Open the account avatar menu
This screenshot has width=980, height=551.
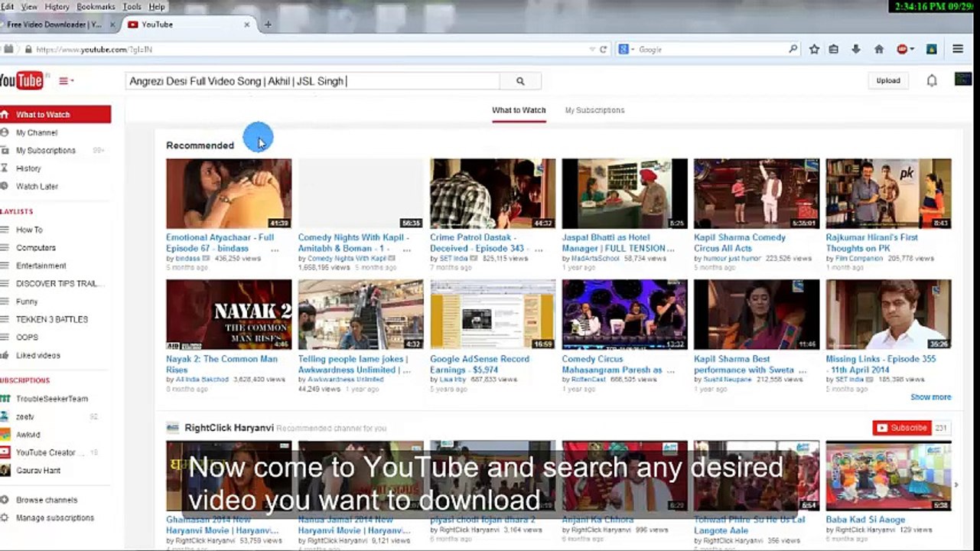963,79
